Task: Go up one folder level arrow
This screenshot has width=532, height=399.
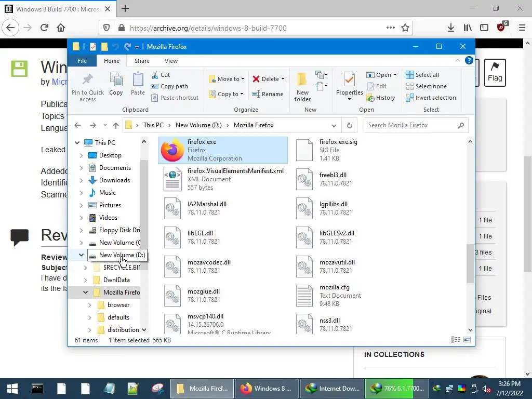Action: point(116,125)
